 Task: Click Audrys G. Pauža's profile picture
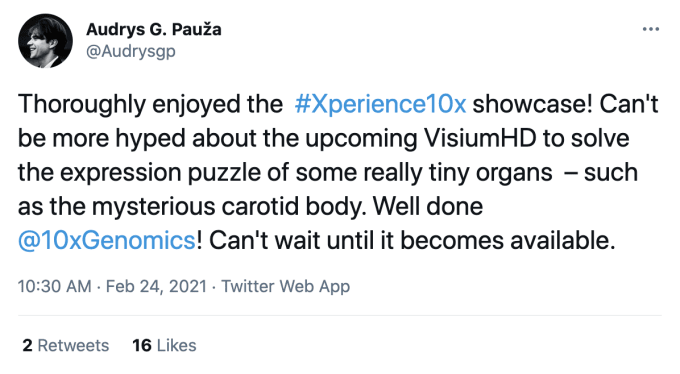(x=46, y=41)
